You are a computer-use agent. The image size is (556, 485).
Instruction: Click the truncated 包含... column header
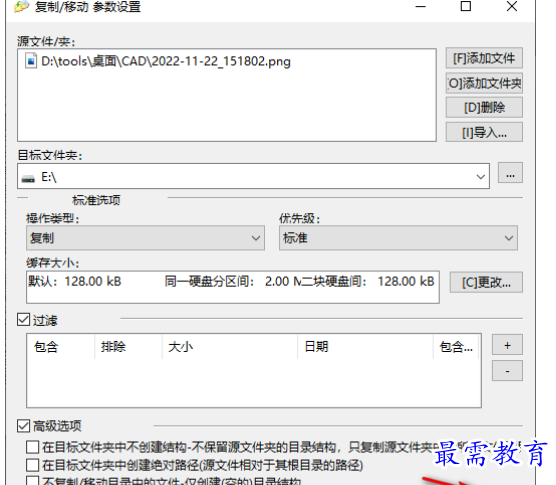pos(456,346)
